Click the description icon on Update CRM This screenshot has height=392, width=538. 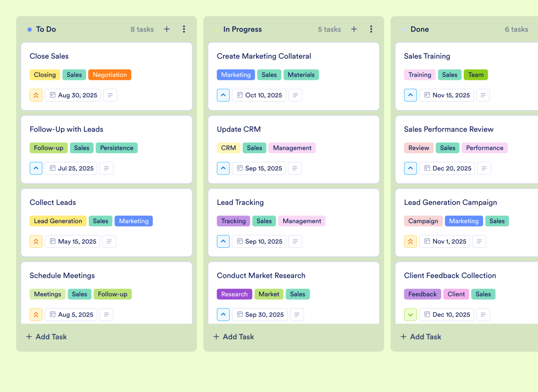pyautogui.click(x=295, y=168)
